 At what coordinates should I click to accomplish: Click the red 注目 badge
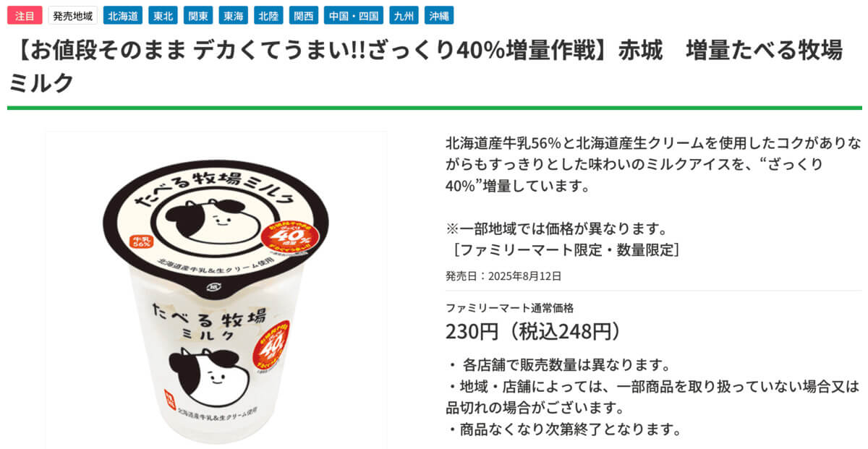[25, 15]
